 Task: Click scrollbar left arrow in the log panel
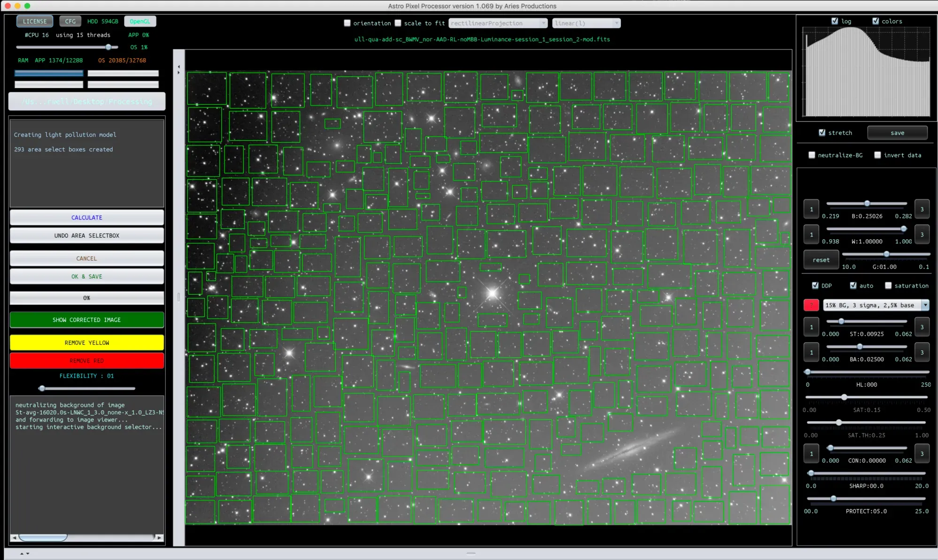pos(15,537)
